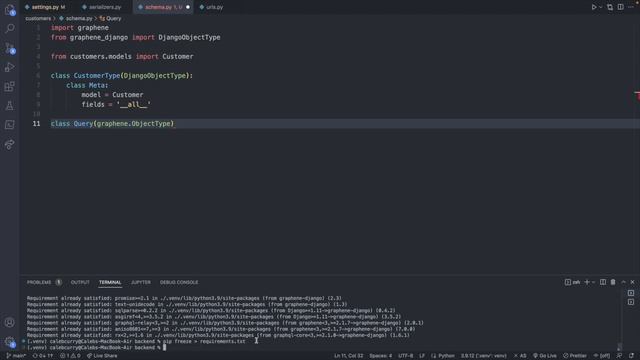This screenshot has height=360, width=640.
Task: Close unsaved schema.py tab via dot
Action: pyautogui.click(x=188, y=7)
